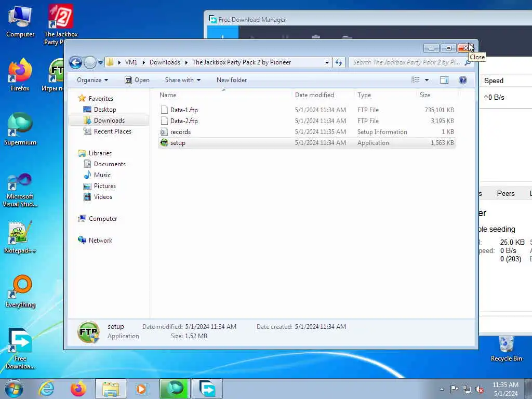
Task: Expand arrow after Downloads in breadcrumb
Action: [x=187, y=62]
